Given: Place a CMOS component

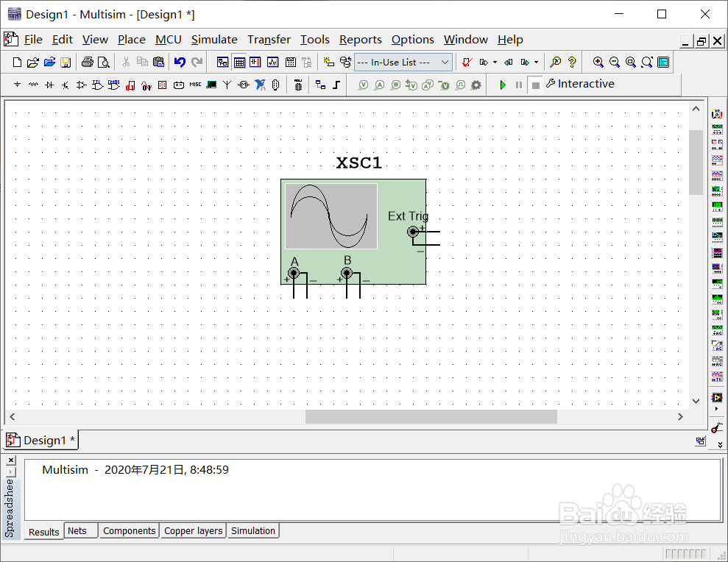Looking at the screenshot, I should pos(114,85).
